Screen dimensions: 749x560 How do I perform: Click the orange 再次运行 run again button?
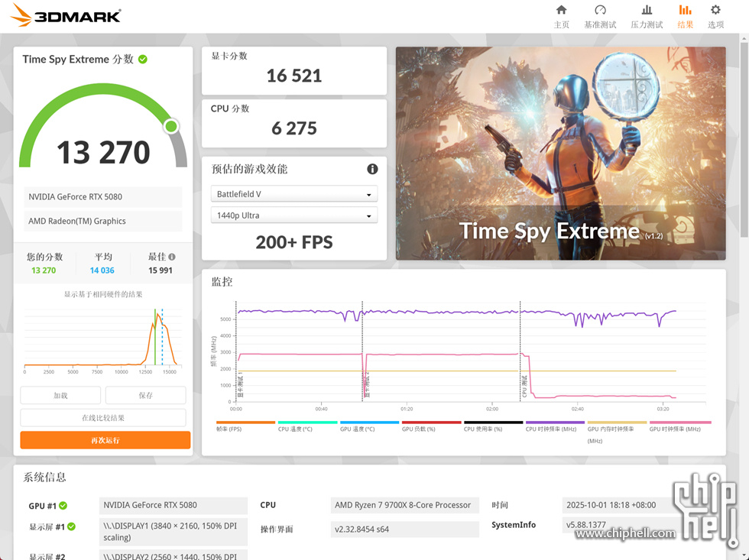coord(105,440)
